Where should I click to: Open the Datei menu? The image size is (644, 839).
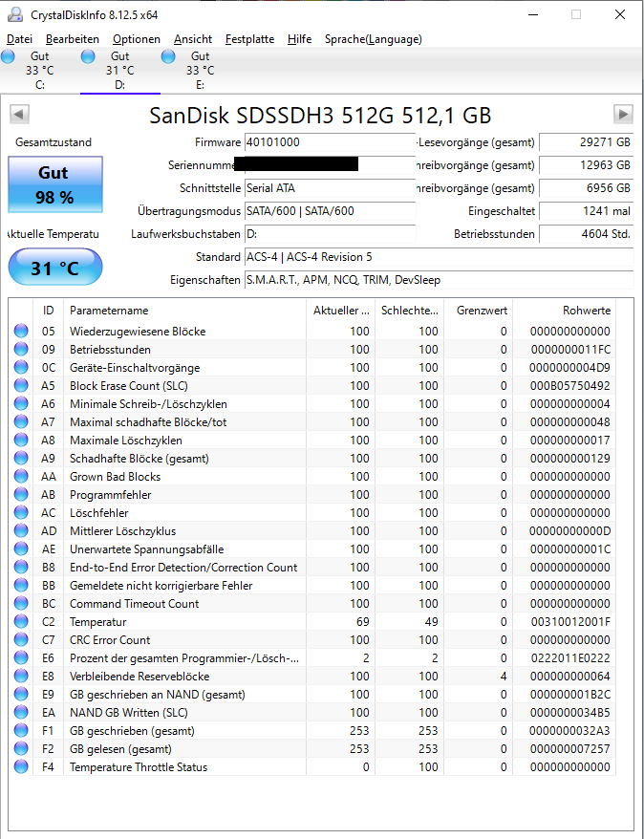[x=20, y=39]
